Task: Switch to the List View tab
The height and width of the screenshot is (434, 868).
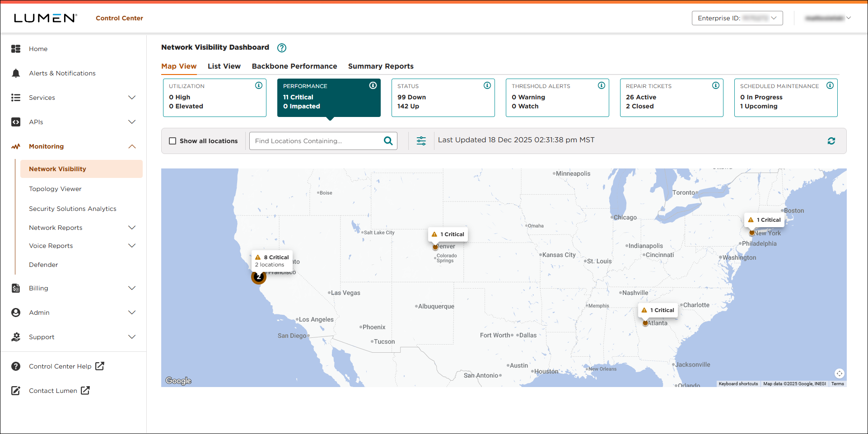Action: click(224, 66)
